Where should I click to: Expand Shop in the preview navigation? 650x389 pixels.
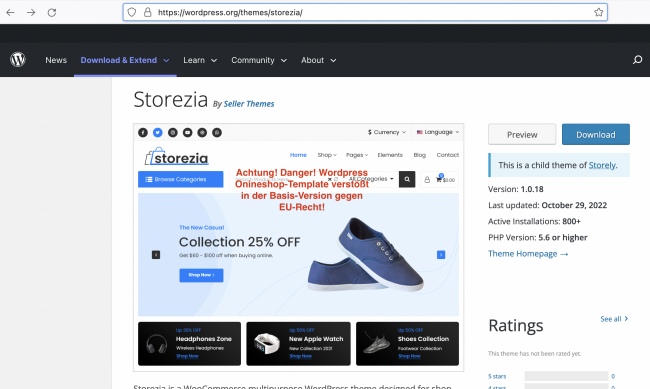tap(327, 155)
